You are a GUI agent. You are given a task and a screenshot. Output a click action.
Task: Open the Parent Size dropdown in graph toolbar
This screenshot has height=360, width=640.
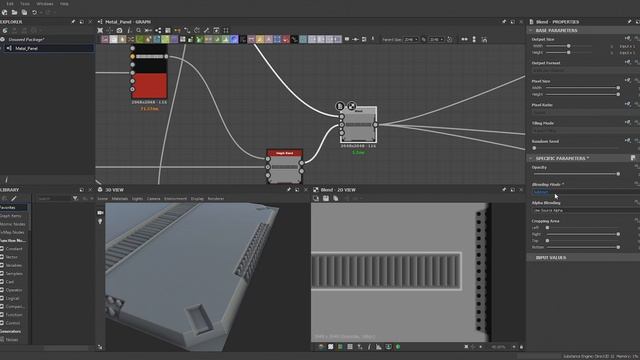click(411, 40)
